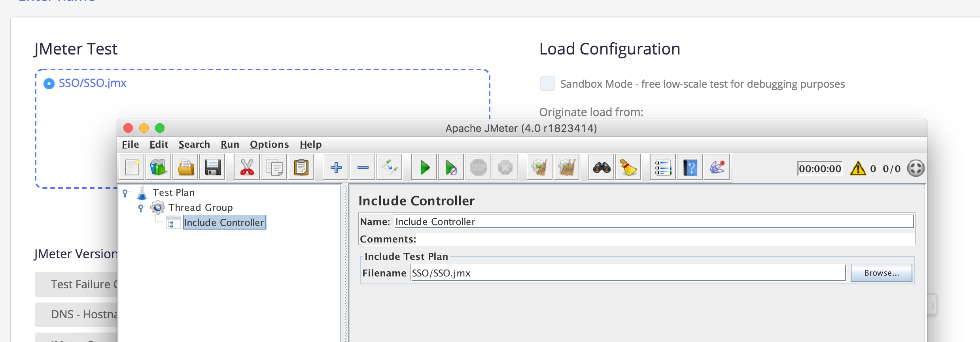
Task: Open the Help menu
Action: click(x=310, y=145)
